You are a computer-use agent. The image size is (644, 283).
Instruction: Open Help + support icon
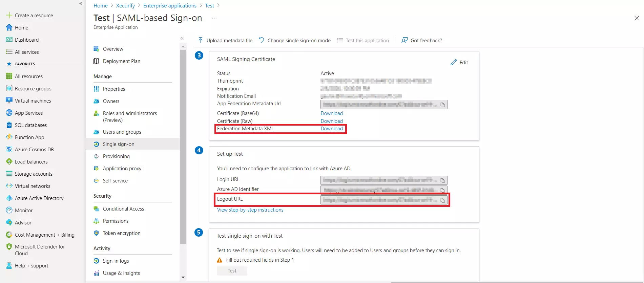[9, 266]
